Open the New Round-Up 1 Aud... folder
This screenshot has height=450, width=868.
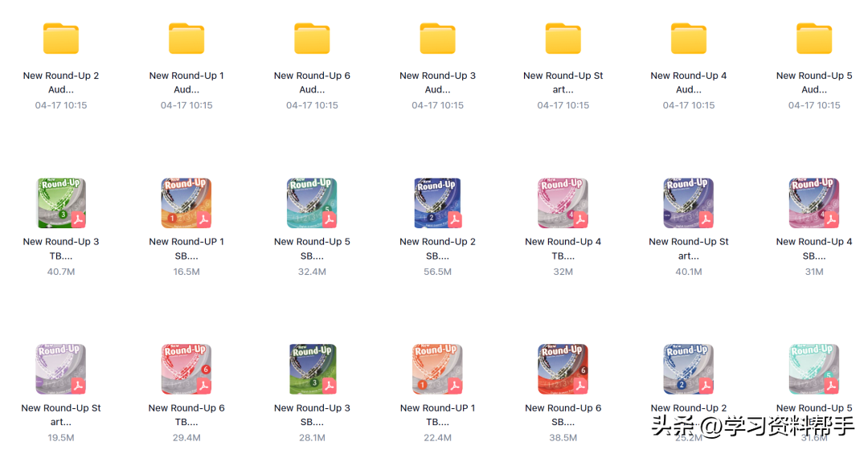coord(186,39)
